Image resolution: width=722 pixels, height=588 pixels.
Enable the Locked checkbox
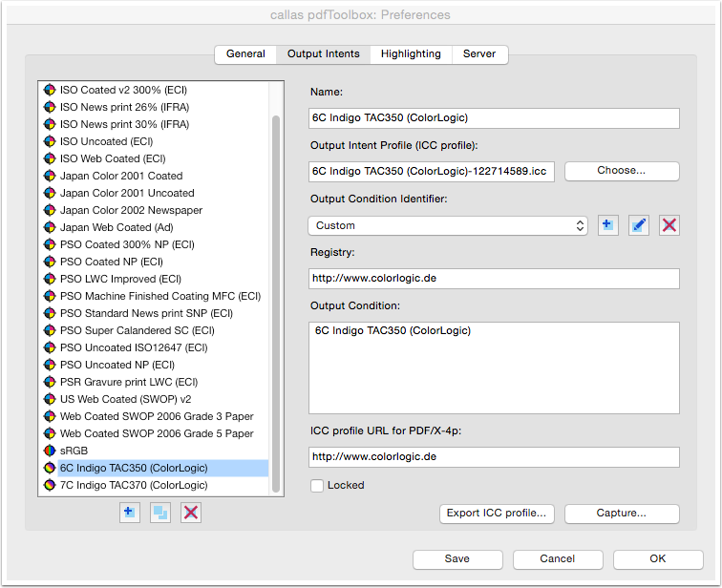click(317, 486)
